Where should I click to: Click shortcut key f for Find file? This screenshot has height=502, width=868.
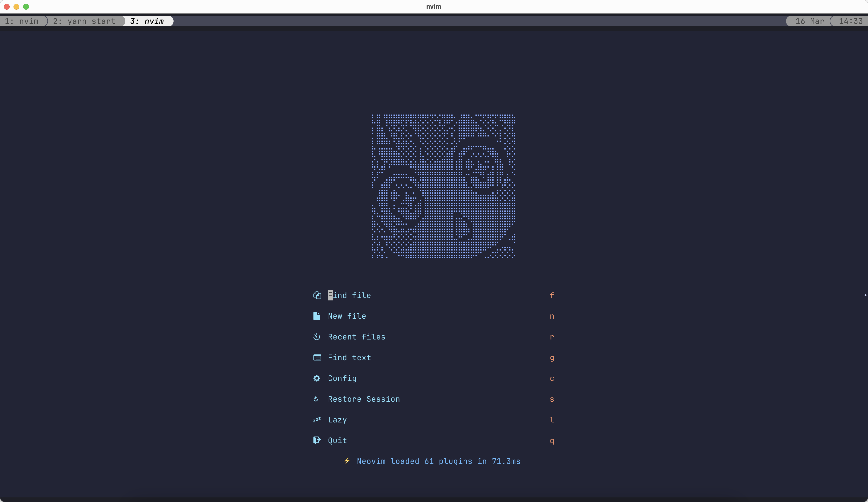point(552,295)
